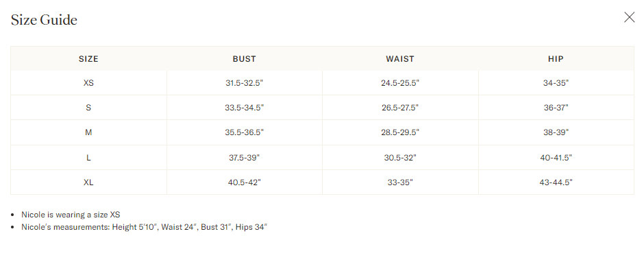Close the Size Guide dialog

click(x=629, y=17)
